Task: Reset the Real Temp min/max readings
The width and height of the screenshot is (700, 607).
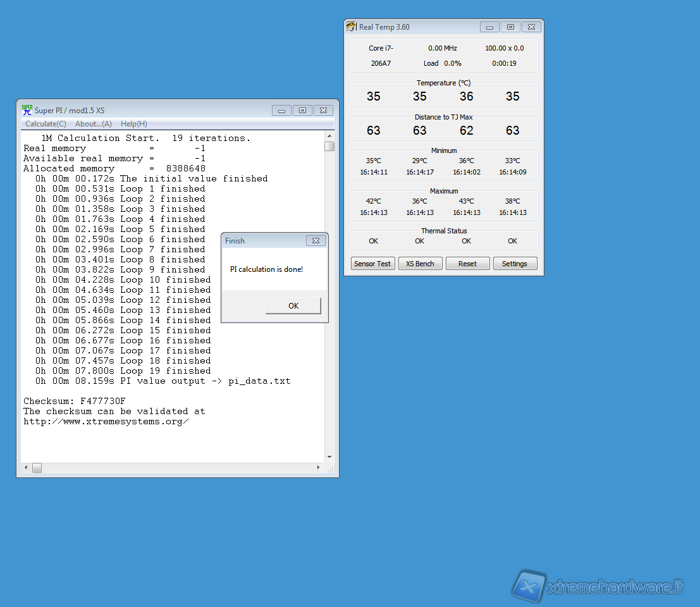Action: click(467, 264)
